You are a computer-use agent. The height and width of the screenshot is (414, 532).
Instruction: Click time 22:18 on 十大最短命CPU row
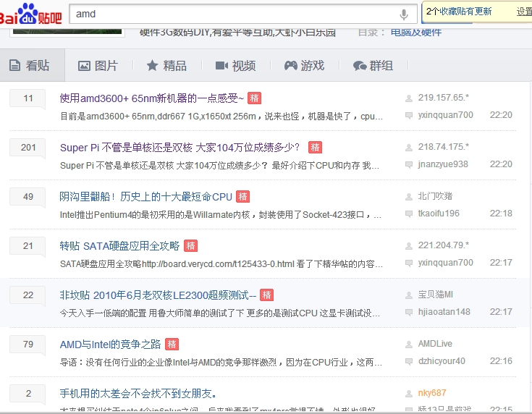[x=501, y=214]
